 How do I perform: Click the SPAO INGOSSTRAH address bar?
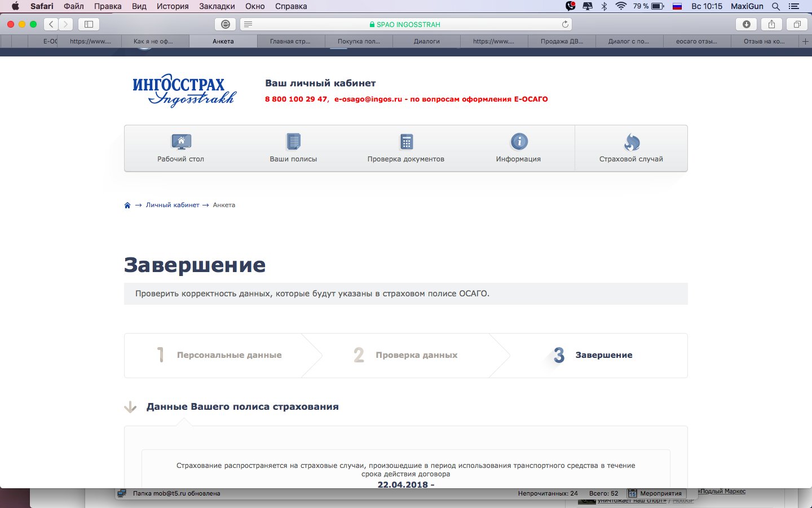point(405,24)
